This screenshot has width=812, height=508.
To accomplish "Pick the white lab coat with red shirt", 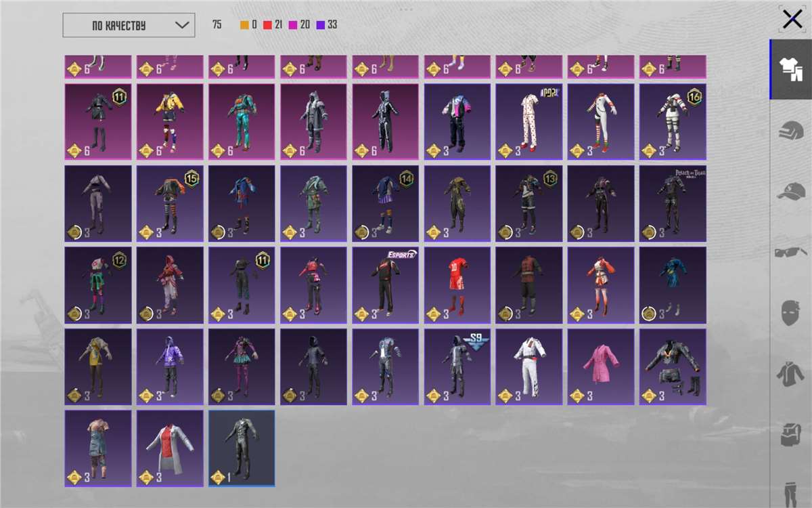I will point(170,448).
